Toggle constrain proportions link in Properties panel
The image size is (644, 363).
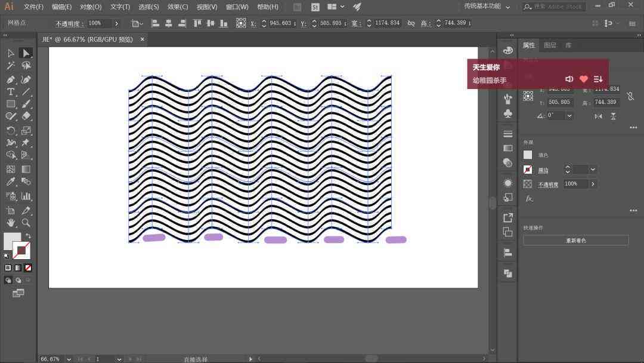click(x=630, y=96)
